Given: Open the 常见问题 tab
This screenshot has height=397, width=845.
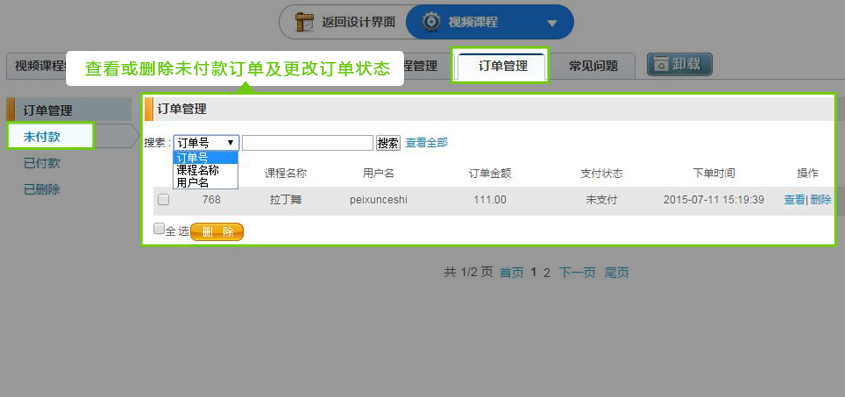Looking at the screenshot, I should (593, 66).
